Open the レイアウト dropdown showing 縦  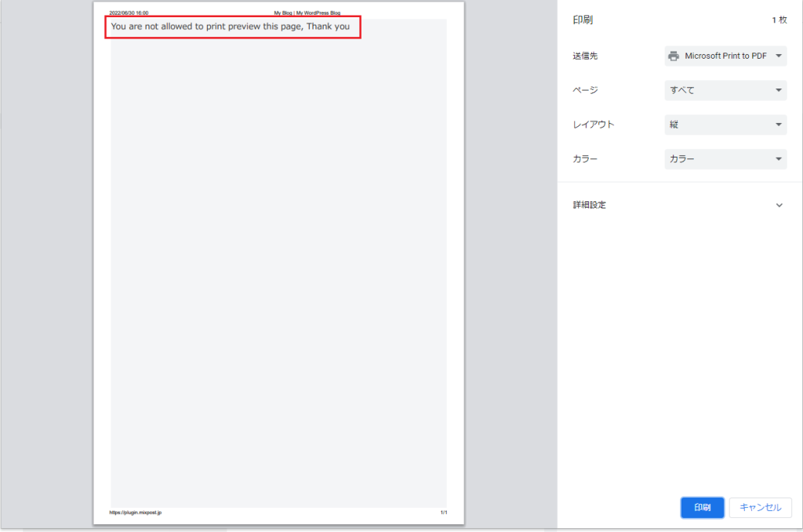[x=725, y=125]
